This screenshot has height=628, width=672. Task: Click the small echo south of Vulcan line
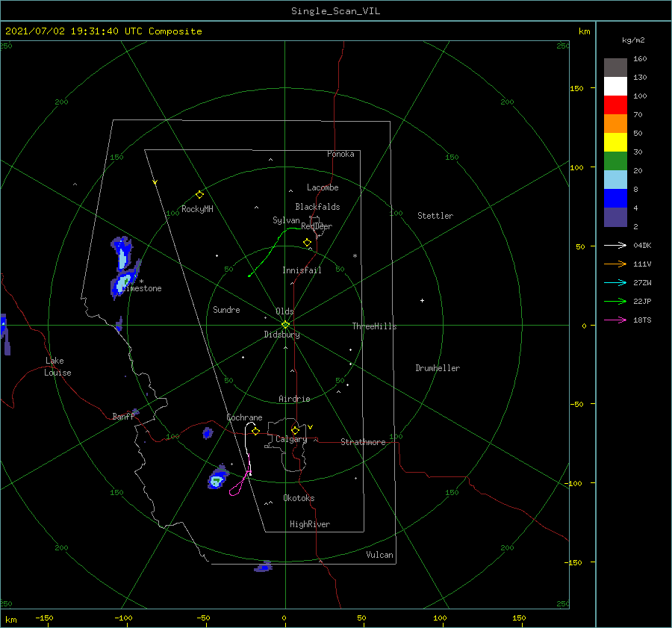[264, 567]
